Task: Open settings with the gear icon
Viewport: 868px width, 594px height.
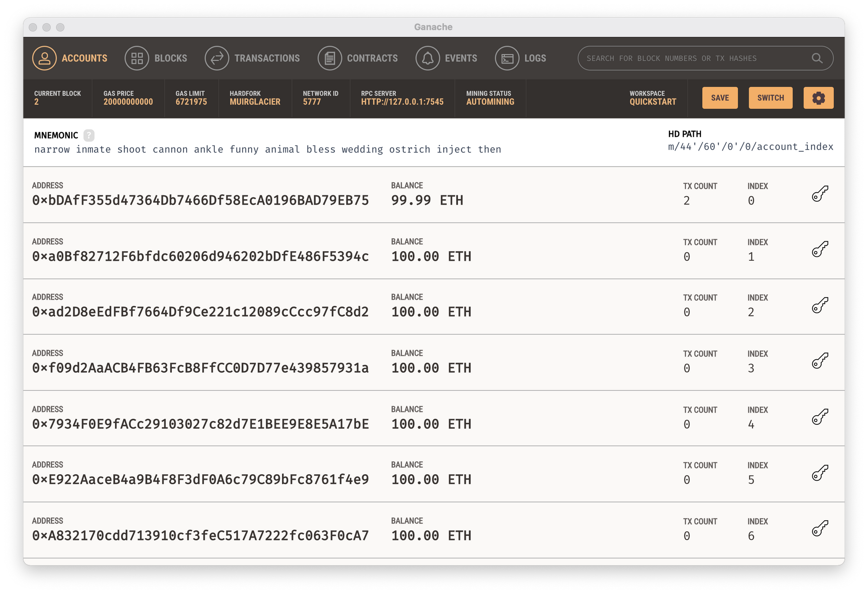Action: (x=818, y=98)
